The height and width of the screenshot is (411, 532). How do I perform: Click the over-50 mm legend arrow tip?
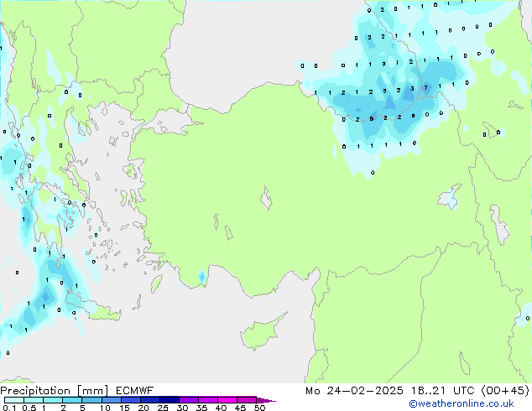[x=266, y=400]
